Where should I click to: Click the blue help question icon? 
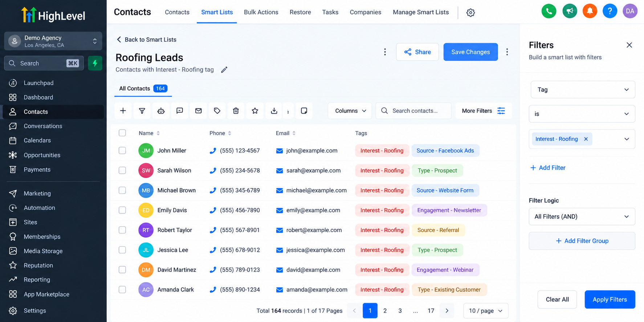(x=610, y=11)
